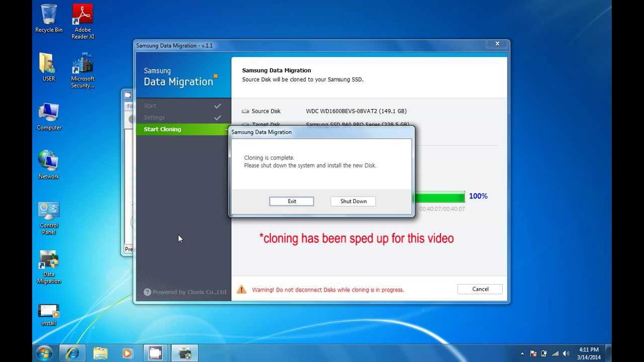Click the warning triangle icon beside disconnect message

tap(242, 289)
